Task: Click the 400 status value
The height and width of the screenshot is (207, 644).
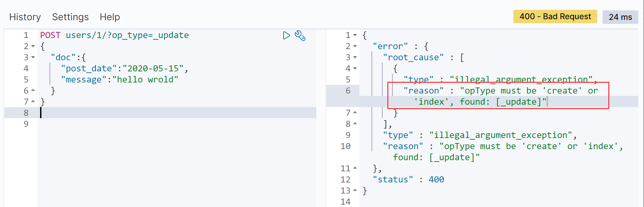Action: tap(437, 179)
